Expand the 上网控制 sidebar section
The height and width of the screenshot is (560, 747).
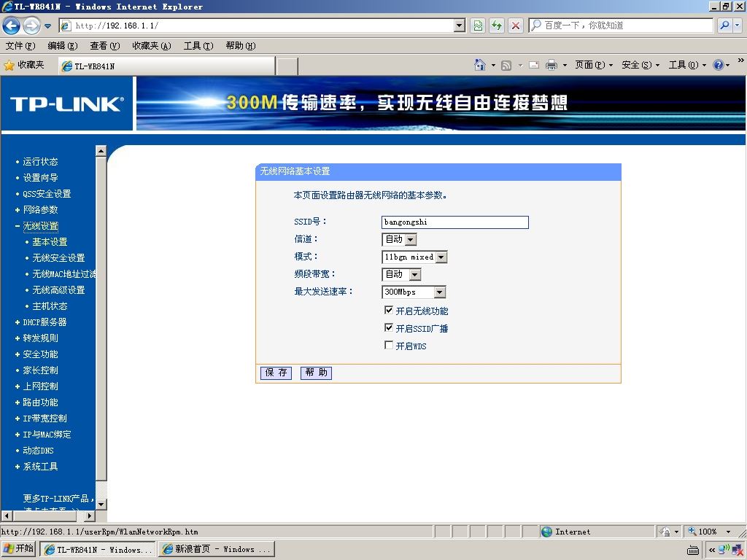pos(41,386)
